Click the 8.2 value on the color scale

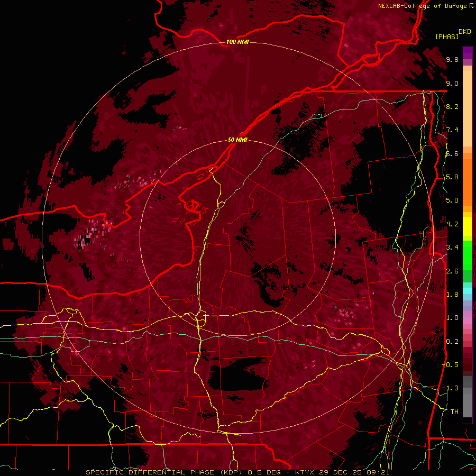(452, 107)
